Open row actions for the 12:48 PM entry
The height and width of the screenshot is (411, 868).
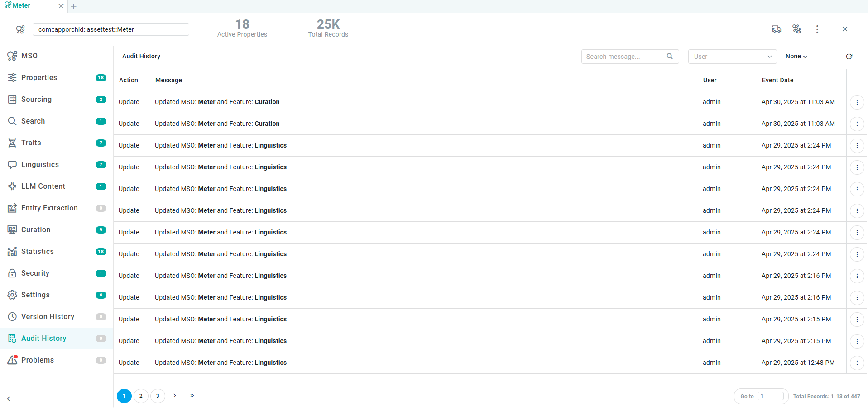[x=857, y=363]
